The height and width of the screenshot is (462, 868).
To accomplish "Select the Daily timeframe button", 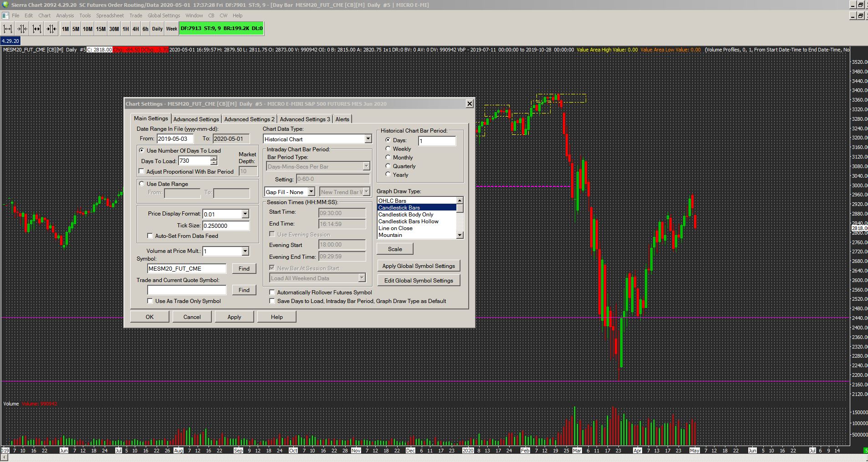I will 157,29.
